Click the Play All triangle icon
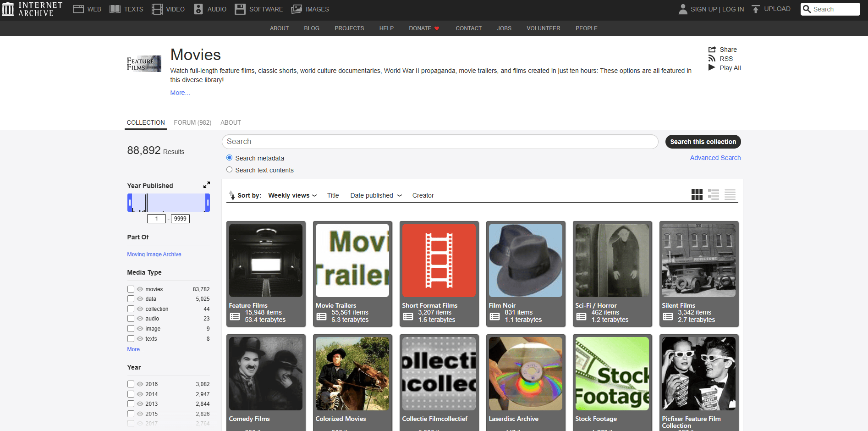This screenshot has height=431, width=868. [x=712, y=68]
